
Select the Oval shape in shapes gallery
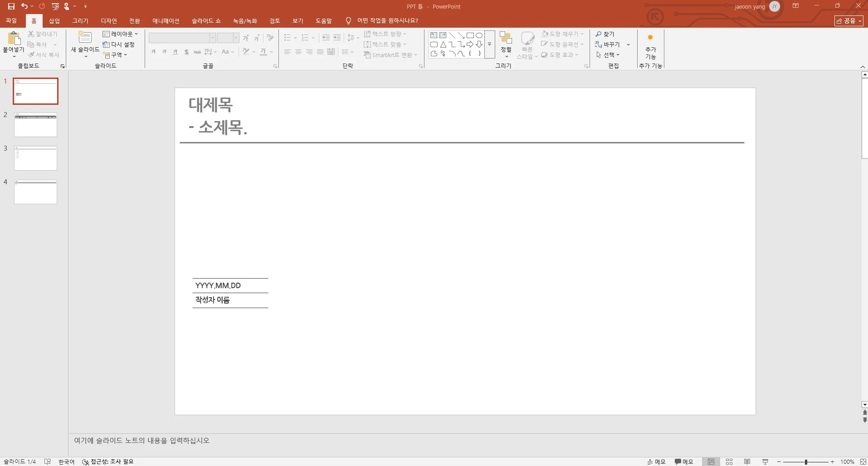point(479,35)
